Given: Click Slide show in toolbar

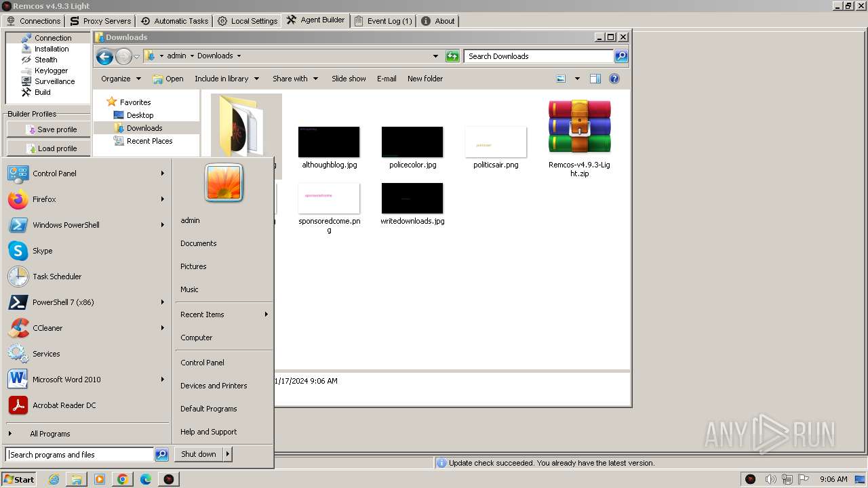Looking at the screenshot, I should pyautogui.click(x=349, y=79).
